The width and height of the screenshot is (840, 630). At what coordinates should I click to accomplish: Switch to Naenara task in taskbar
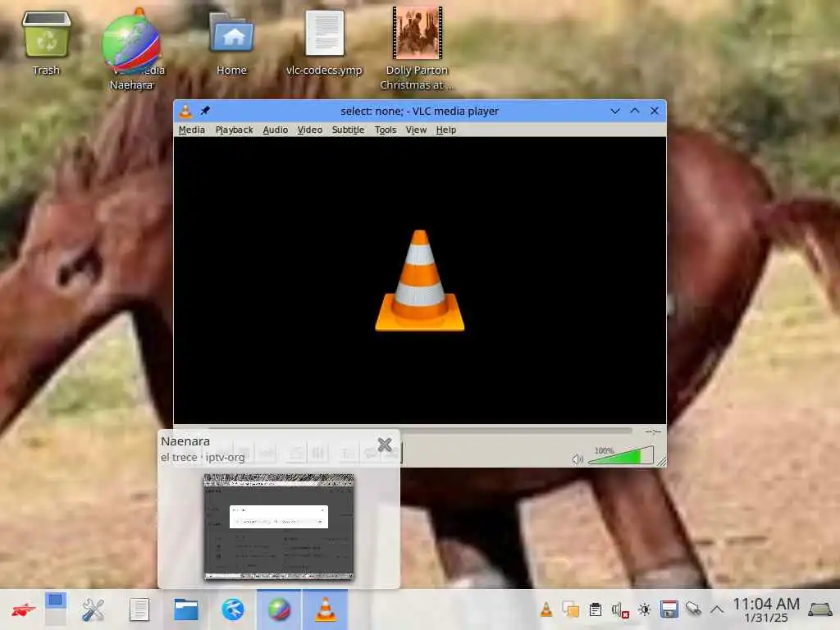pos(279,609)
